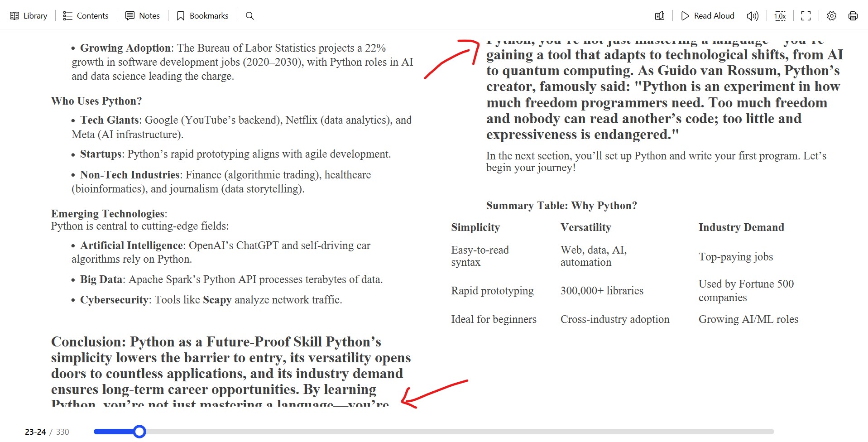Open the Notes panel
This screenshot has width=868, height=442.
tap(143, 16)
